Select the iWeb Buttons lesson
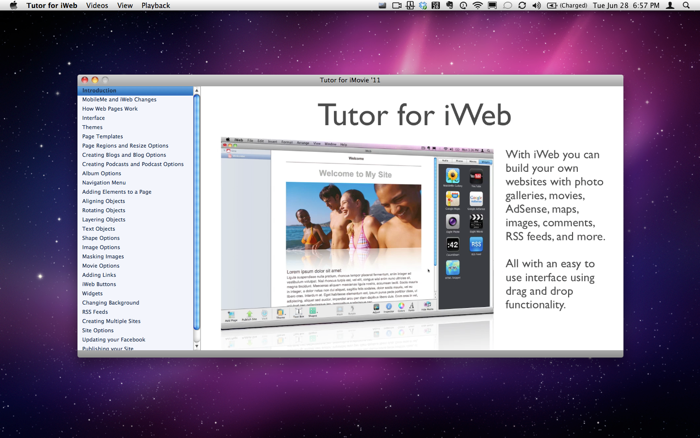This screenshot has width=700, height=438. (99, 284)
